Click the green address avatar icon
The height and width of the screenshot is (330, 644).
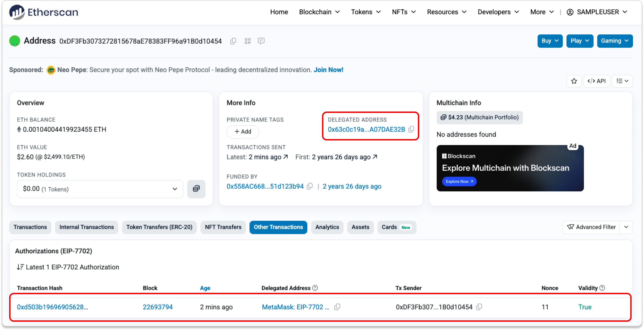coord(14,41)
